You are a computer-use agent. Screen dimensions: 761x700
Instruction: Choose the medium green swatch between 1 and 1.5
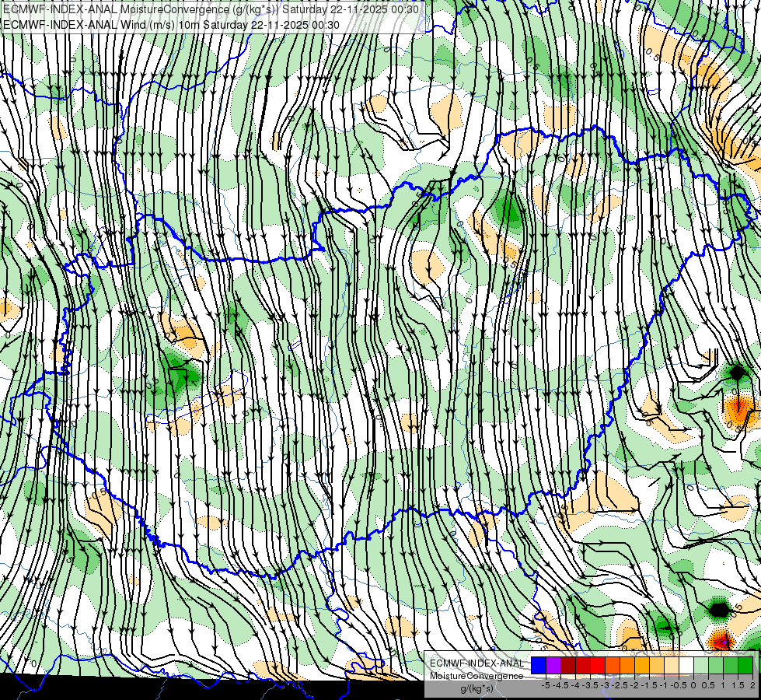731,665
